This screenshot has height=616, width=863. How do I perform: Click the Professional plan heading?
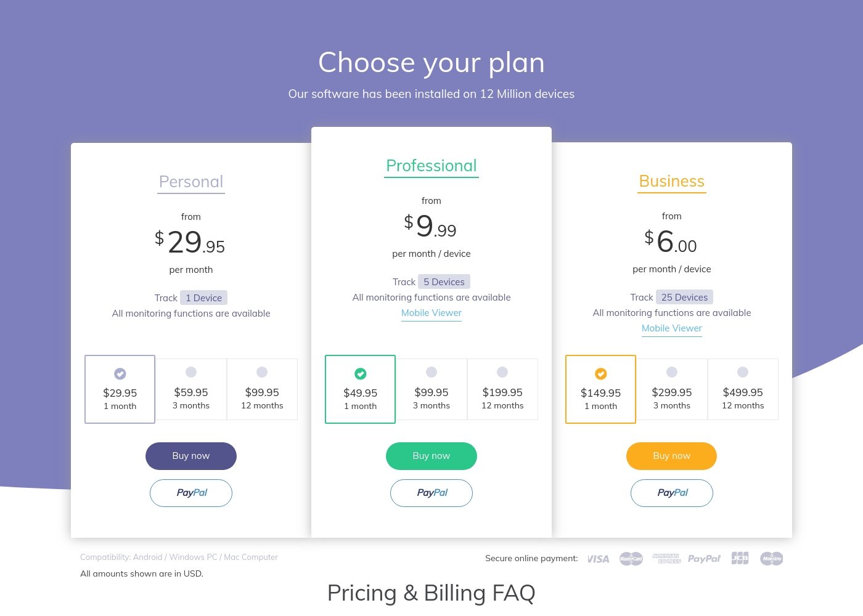(x=431, y=166)
